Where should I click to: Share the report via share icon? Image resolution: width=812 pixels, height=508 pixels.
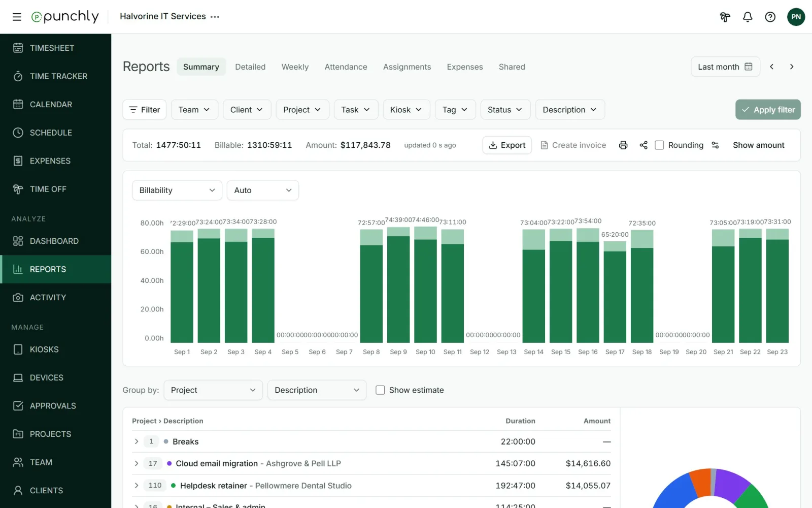pos(644,145)
